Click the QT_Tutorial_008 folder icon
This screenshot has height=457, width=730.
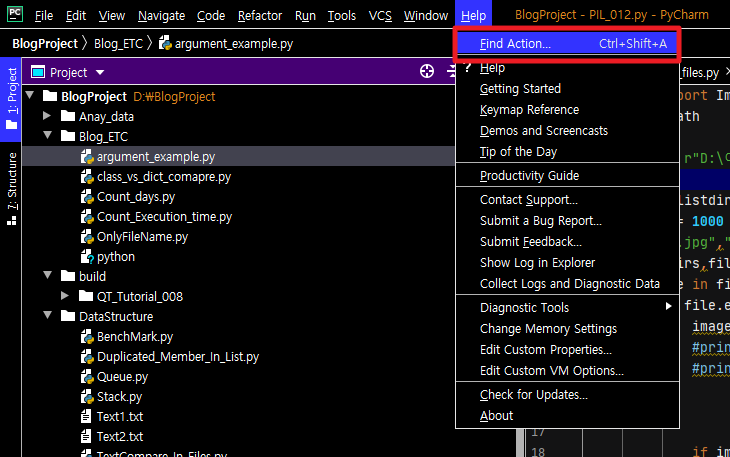pyautogui.click(x=86, y=296)
